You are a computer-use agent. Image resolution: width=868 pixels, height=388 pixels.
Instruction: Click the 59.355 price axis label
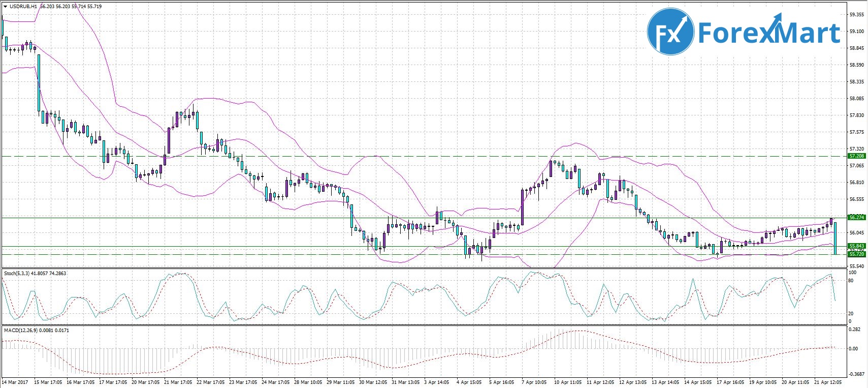tap(857, 15)
